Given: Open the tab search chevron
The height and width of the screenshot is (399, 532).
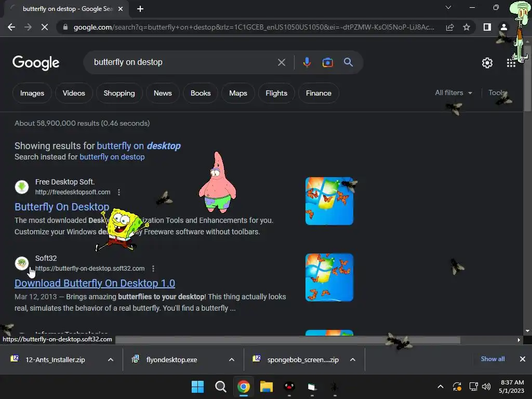Looking at the screenshot, I should tap(448, 7).
